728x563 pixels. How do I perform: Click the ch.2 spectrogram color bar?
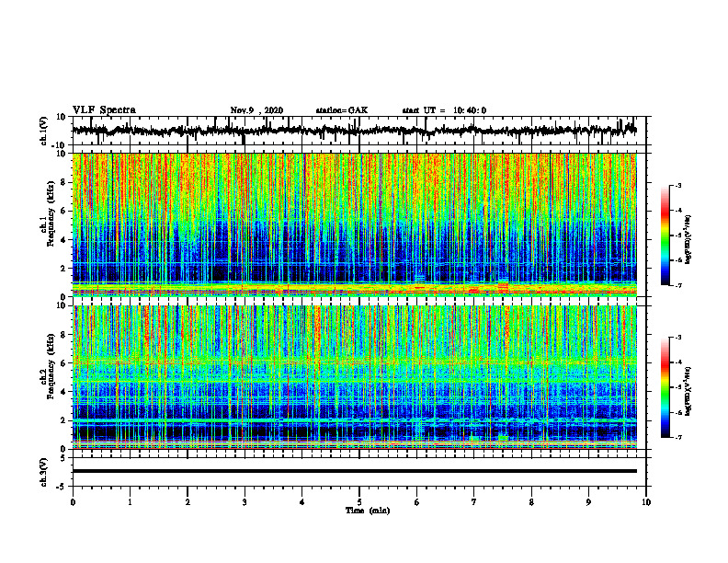tap(665, 387)
